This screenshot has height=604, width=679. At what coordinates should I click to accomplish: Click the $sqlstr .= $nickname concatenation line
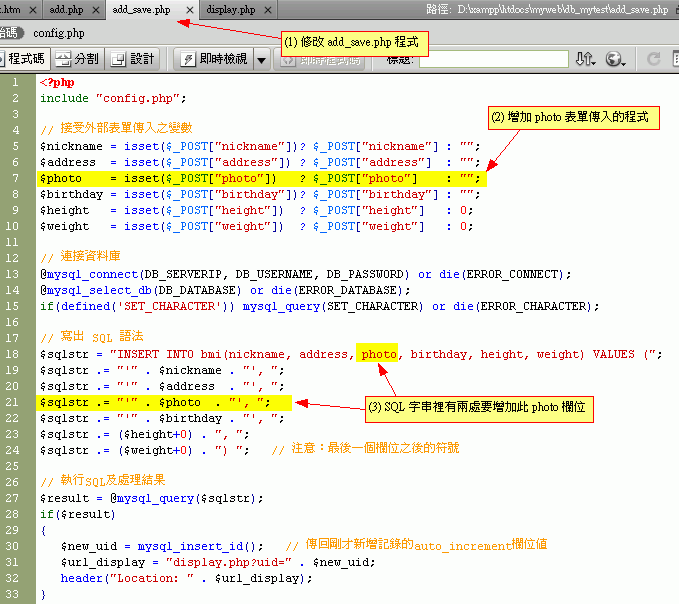[x=162, y=371]
